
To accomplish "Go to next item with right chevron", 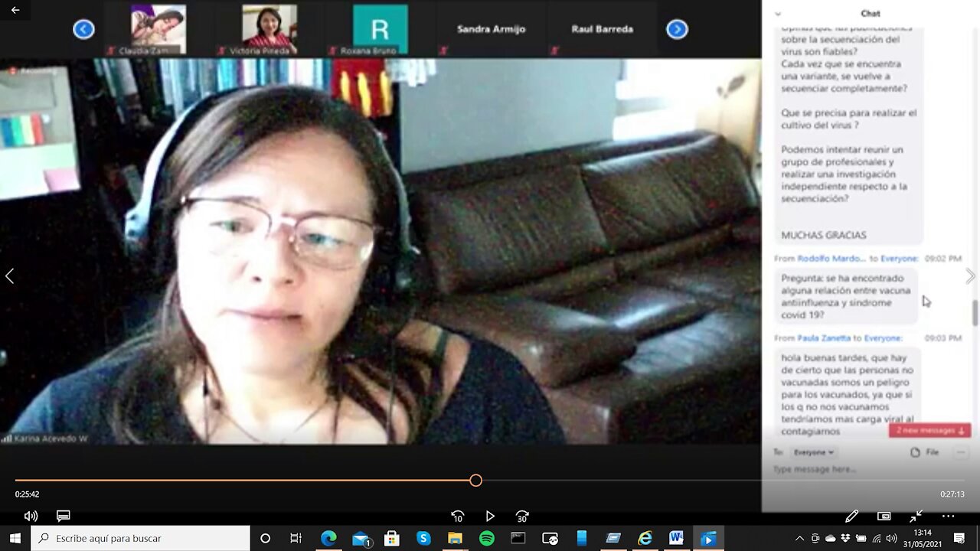I will [970, 276].
